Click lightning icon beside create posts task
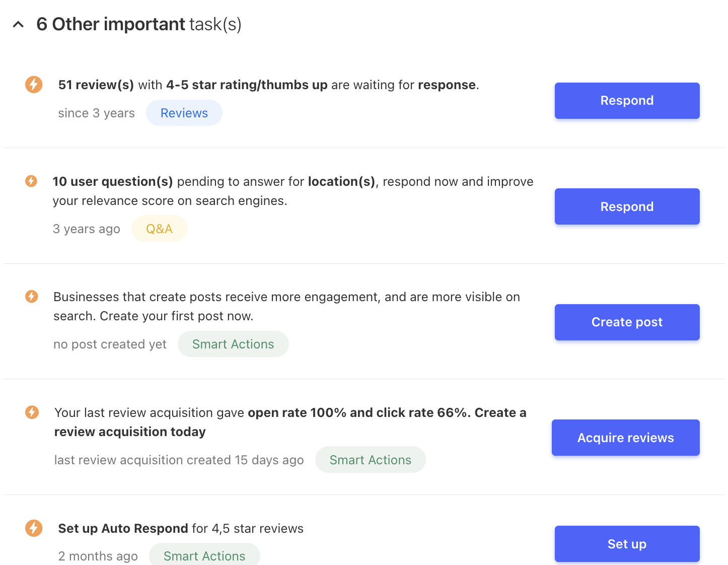The height and width of the screenshot is (565, 728). pyautogui.click(x=32, y=296)
